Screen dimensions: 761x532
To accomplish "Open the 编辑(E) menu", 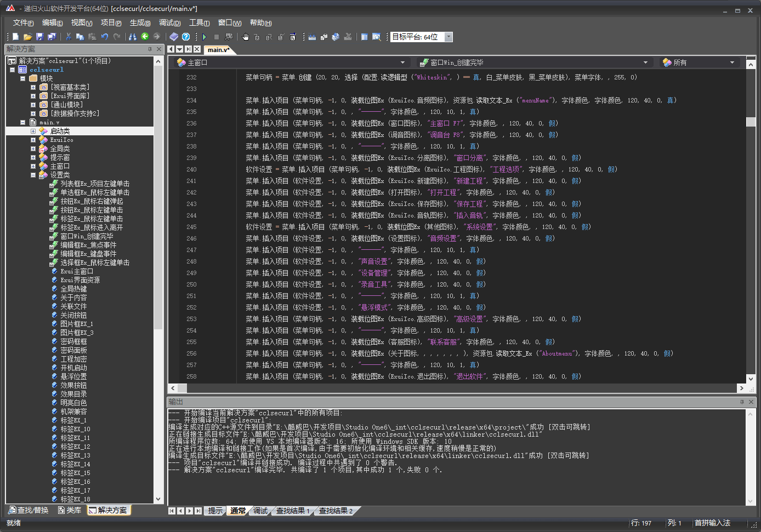I will click(53, 22).
